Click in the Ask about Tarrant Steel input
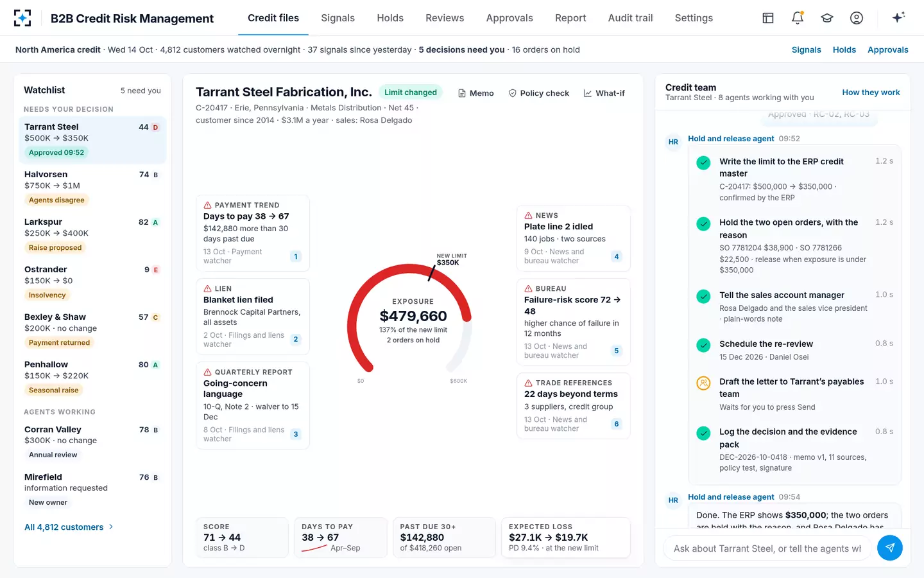The image size is (924, 578). (767, 548)
